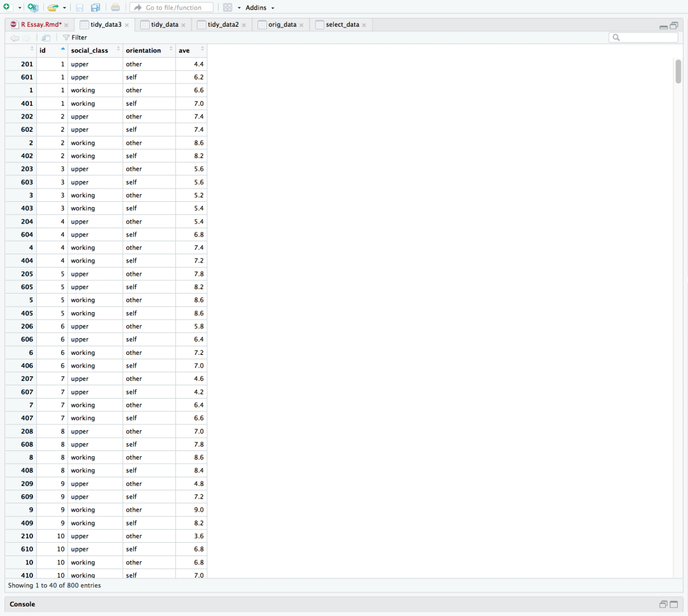Close the tidy_data2 tab

pyautogui.click(x=244, y=25)
